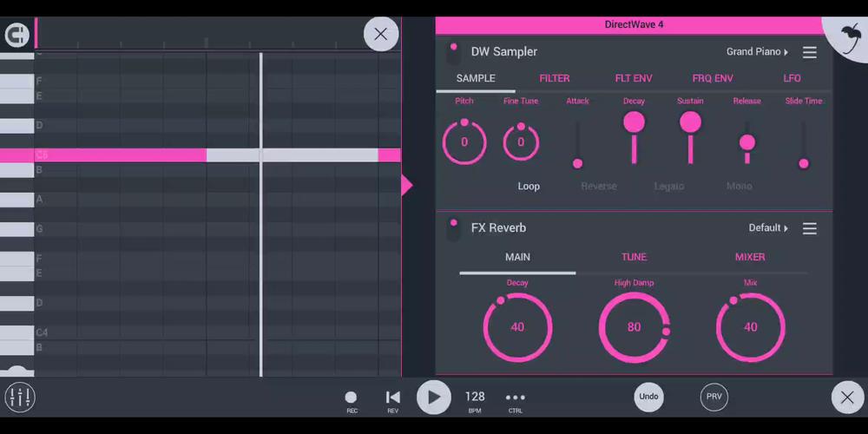Toggle the DW Sampler power switch
868x434 pixels.
pos(453,53)
